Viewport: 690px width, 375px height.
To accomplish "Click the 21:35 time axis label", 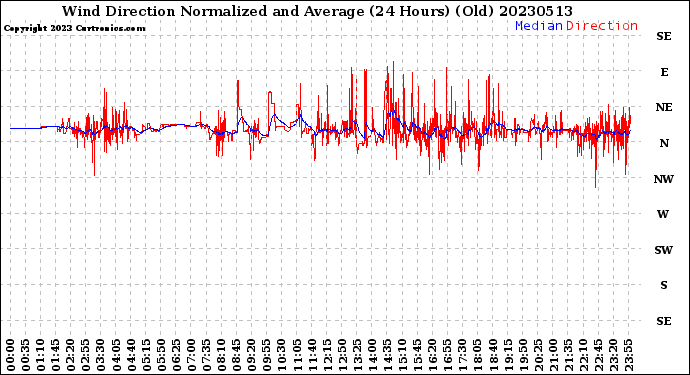I will pyautogui.click(x=568, y=355).
